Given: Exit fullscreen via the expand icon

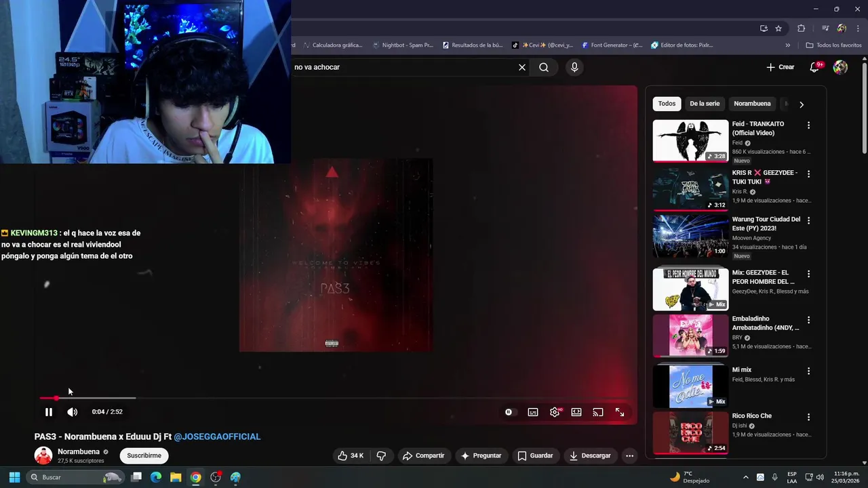Looking at the screenshot, I should (620, 412).
